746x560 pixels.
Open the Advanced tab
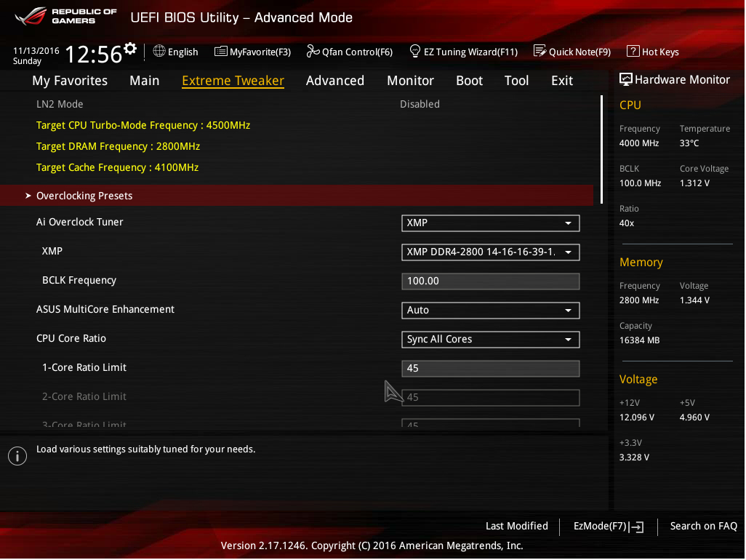[x=335, y=81]
